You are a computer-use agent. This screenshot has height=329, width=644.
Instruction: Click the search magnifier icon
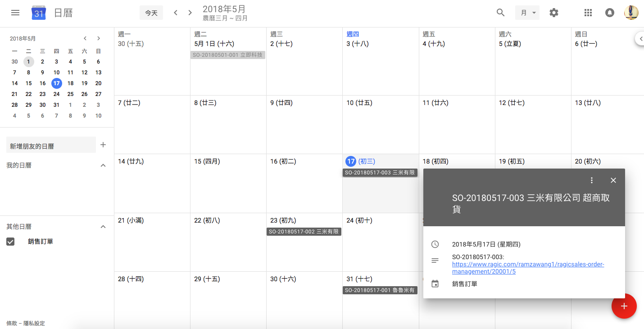[x=500, y=13]
